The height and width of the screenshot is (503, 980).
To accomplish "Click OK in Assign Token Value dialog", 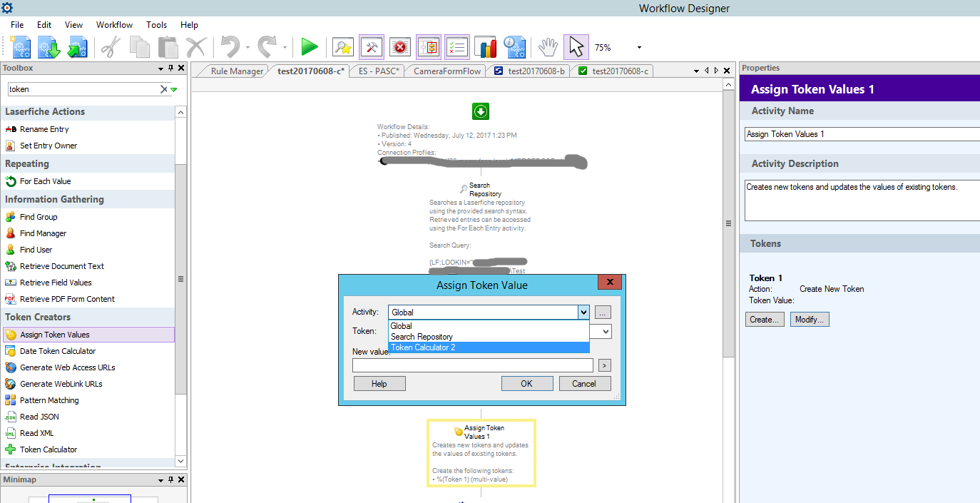I will point(526,383).
